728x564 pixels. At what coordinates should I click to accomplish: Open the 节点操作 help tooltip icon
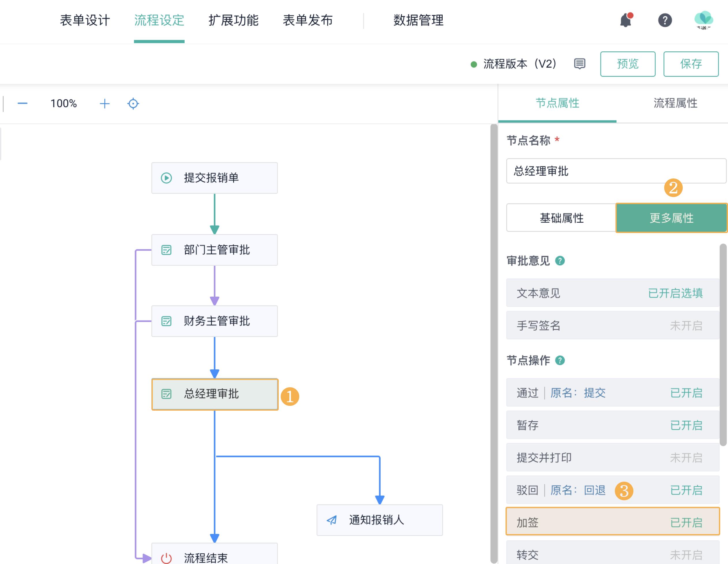point(560,360)
